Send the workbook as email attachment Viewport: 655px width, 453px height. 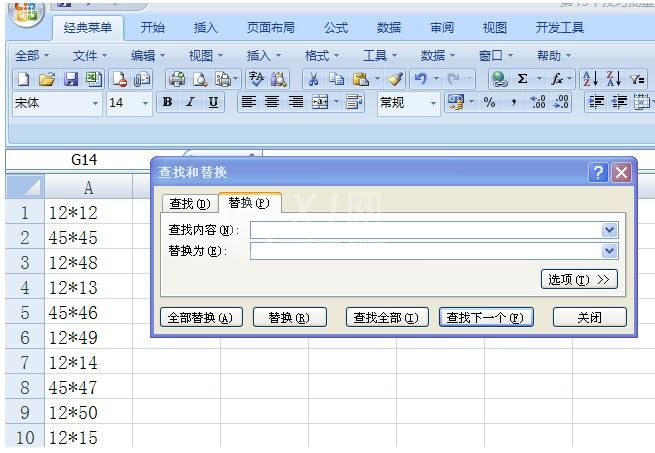click(x=142, y=79)
